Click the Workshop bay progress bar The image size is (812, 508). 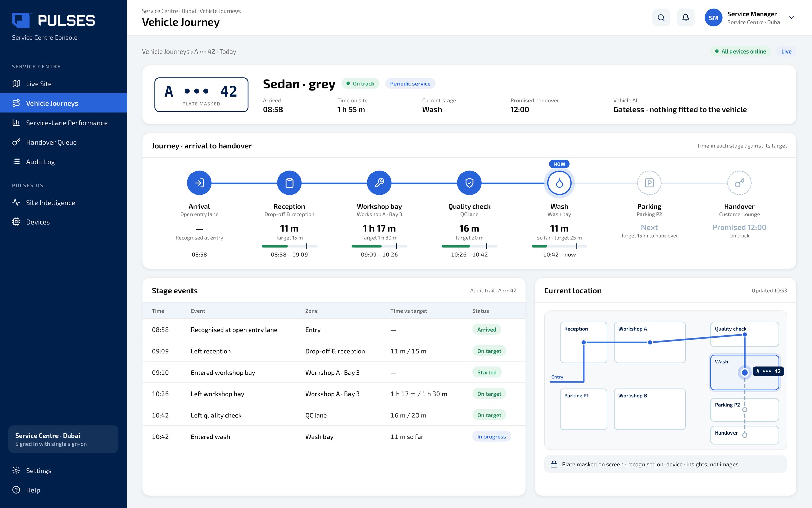[379, 246]
